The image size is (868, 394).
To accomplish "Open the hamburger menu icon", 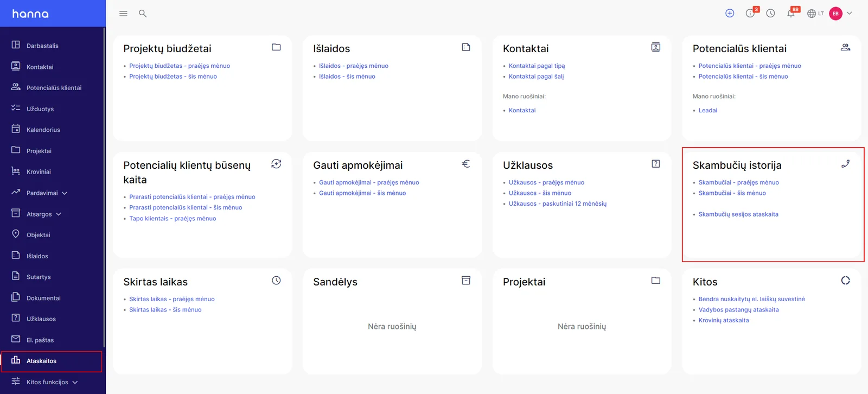I will click(x=123, y=14).
